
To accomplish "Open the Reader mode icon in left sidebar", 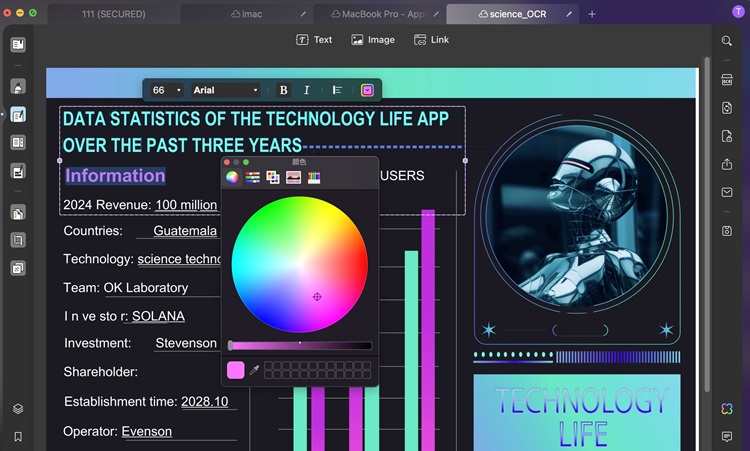I will (18, 44).
